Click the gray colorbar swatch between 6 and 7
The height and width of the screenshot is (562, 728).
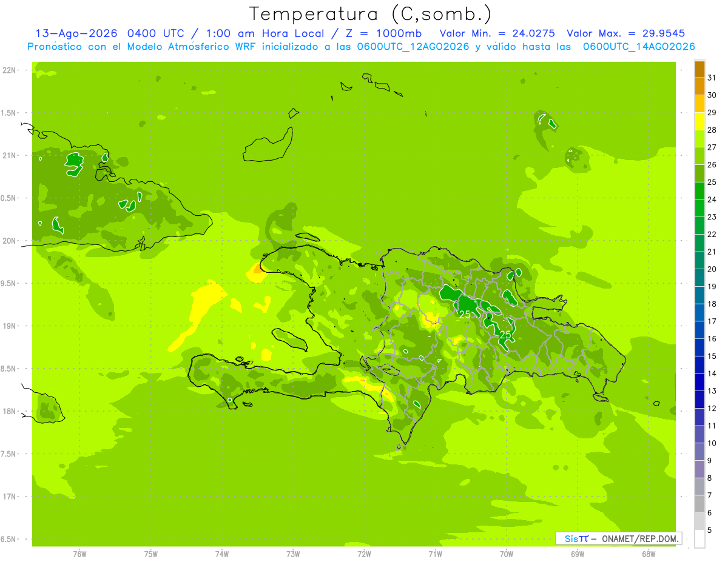pyautogui.click(x=699, y=504)
